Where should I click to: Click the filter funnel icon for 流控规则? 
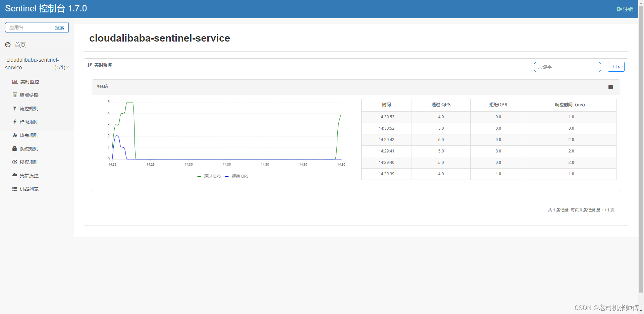[15, 108]
